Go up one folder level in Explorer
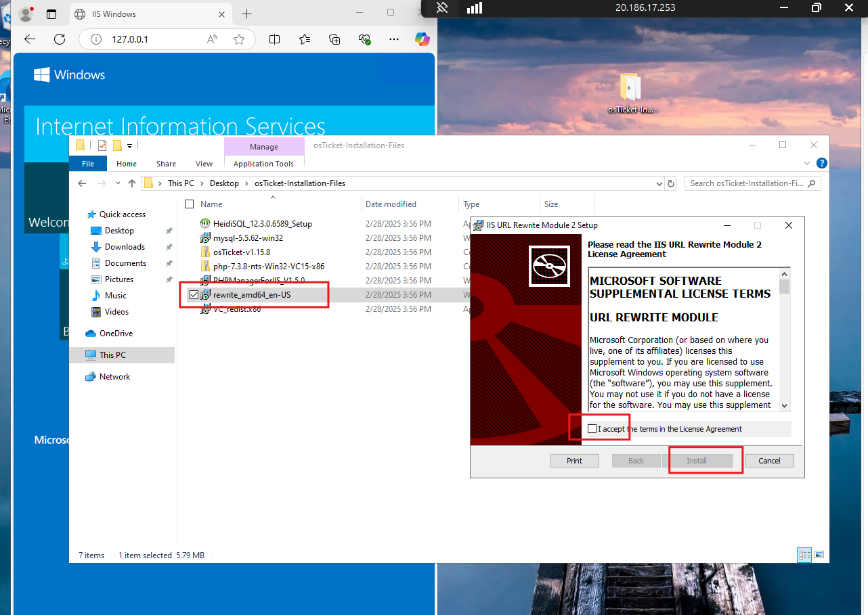 (x=132, y=183)
